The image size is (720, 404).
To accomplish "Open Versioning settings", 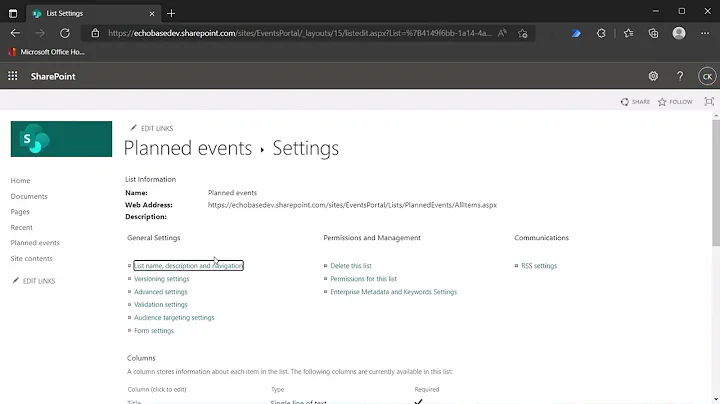I will click(162, 279).
